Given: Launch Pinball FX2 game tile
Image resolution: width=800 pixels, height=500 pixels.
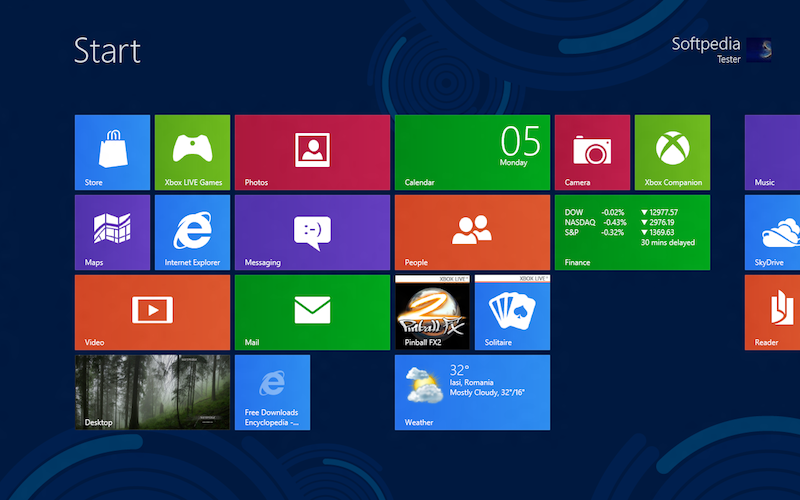Looking at the screenshot, I should tap(432, 313).
